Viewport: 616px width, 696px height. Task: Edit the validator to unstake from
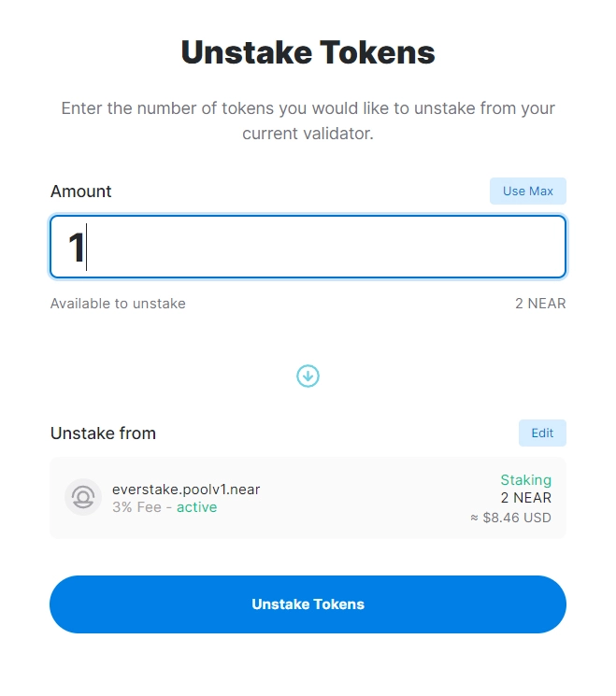point(542,433)
